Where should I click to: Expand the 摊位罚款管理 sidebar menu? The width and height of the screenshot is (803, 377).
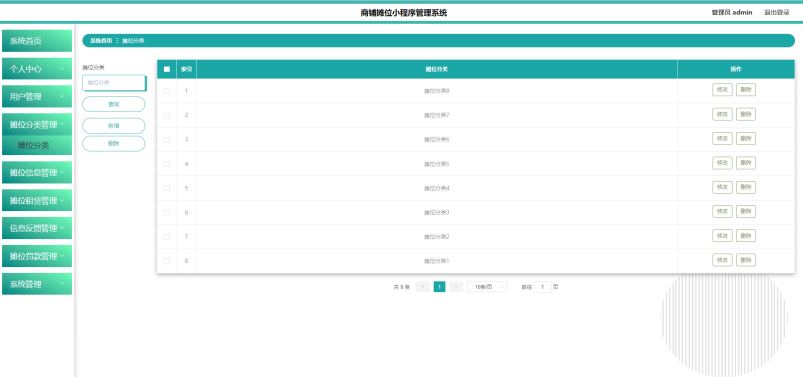pyautogui.click(x=37, y=256)
